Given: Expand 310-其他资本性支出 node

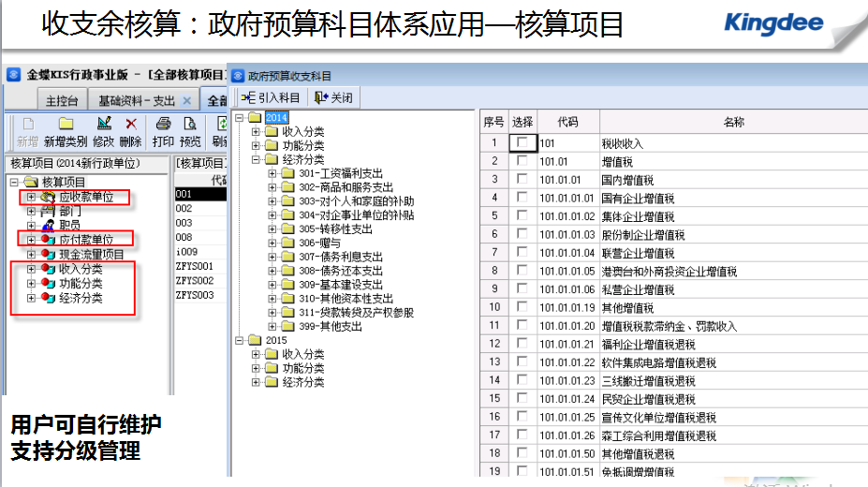Looking at the screenshot, I should (x=272, y=298).
